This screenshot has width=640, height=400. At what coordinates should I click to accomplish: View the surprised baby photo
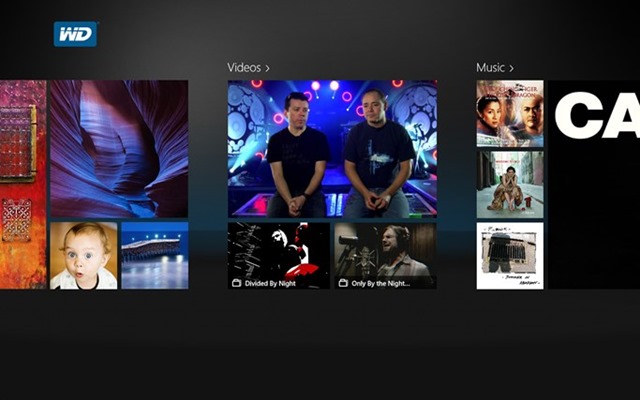[83, 256]
